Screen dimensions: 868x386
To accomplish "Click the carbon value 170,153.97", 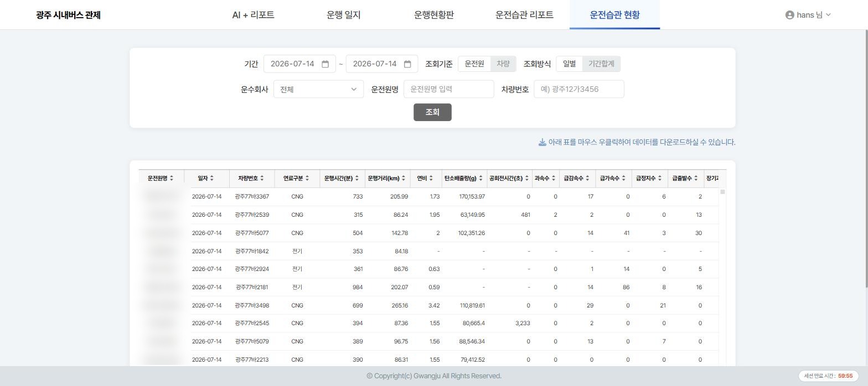I will click(x=472, y=197).
